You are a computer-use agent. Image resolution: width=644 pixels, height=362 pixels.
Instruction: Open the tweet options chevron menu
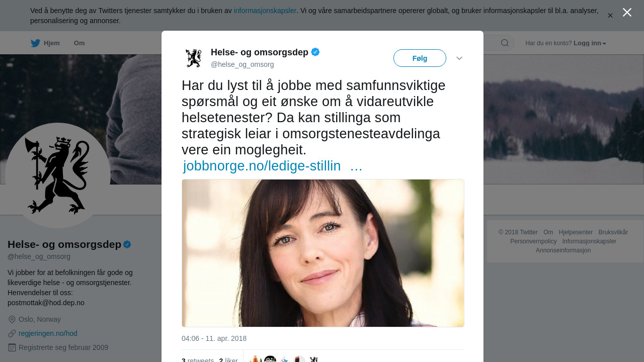(x=459, y=58)
